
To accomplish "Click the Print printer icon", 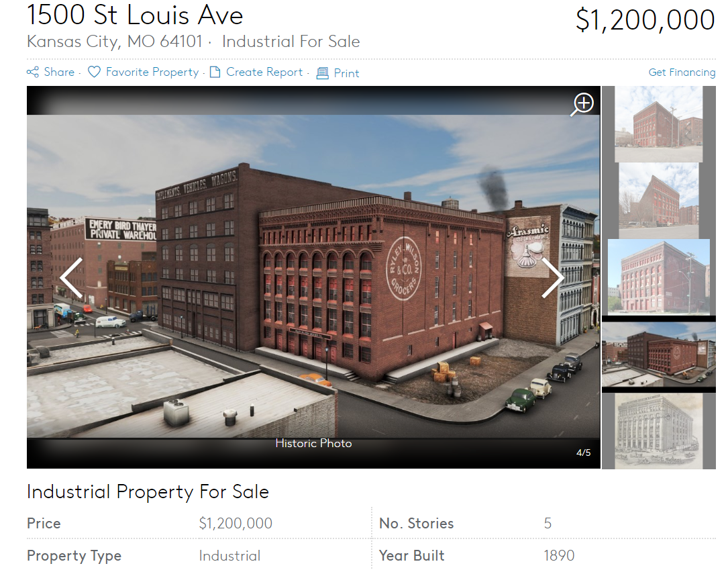I will (x=322, y=73).
